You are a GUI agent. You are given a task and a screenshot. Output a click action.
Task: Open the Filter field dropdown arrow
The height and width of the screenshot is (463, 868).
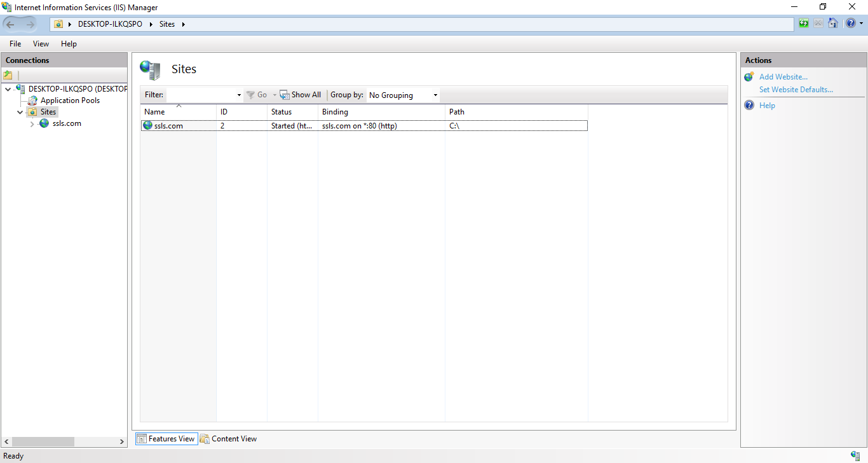click(239, 95)
